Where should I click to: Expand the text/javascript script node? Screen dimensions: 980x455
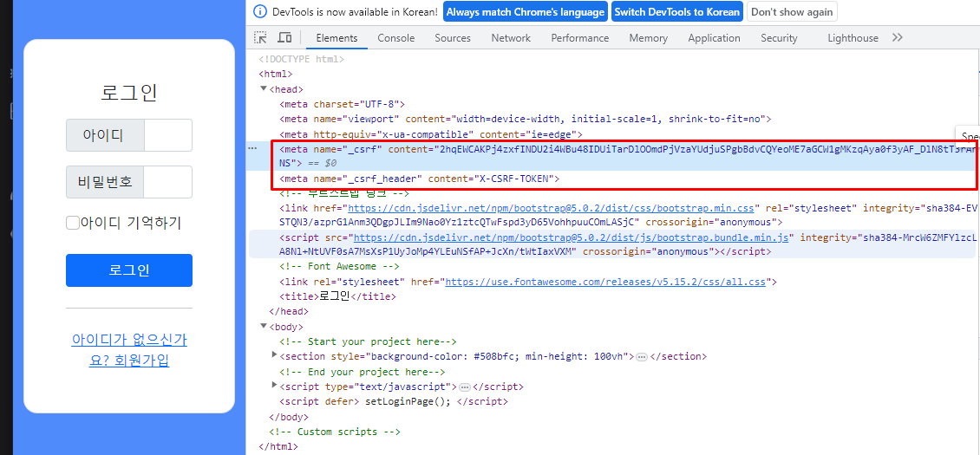click(274, 386)
